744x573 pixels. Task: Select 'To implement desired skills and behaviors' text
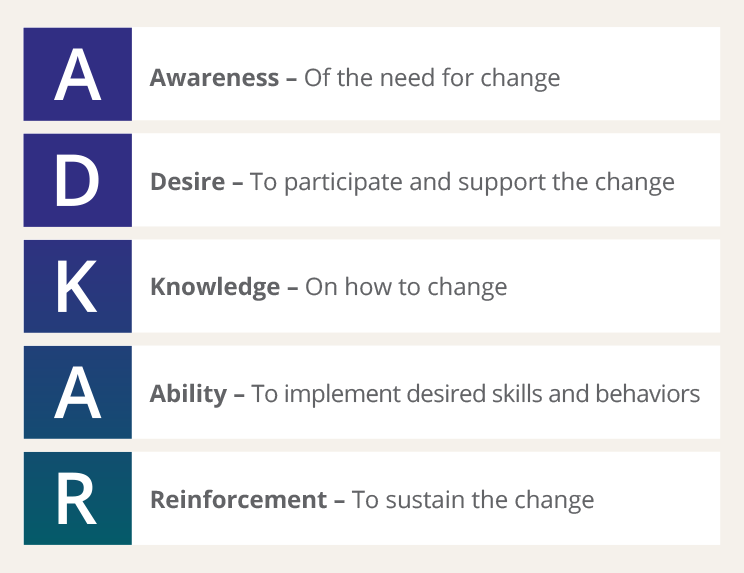tap(475, 394)
